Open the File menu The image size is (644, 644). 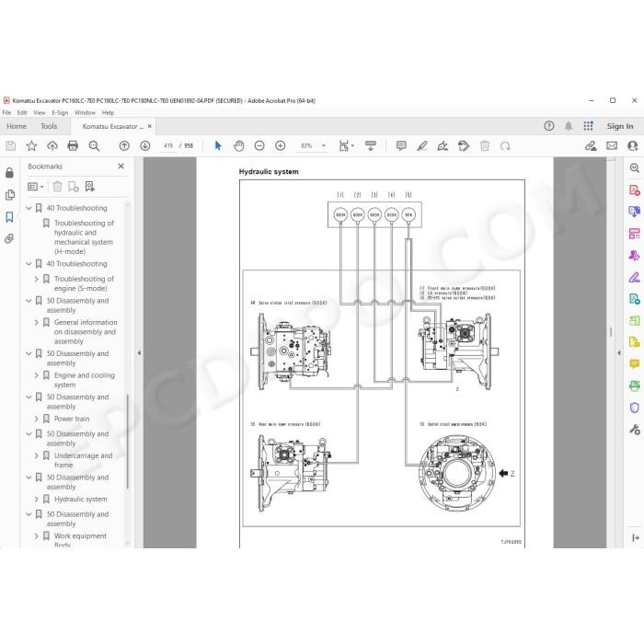(x=6, y=112)
